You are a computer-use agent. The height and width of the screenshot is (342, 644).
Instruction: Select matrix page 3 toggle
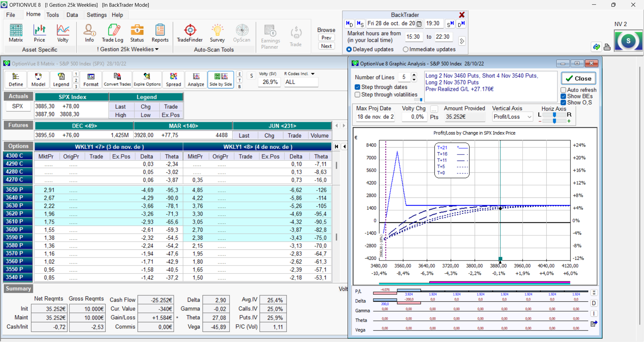(76, 86)
